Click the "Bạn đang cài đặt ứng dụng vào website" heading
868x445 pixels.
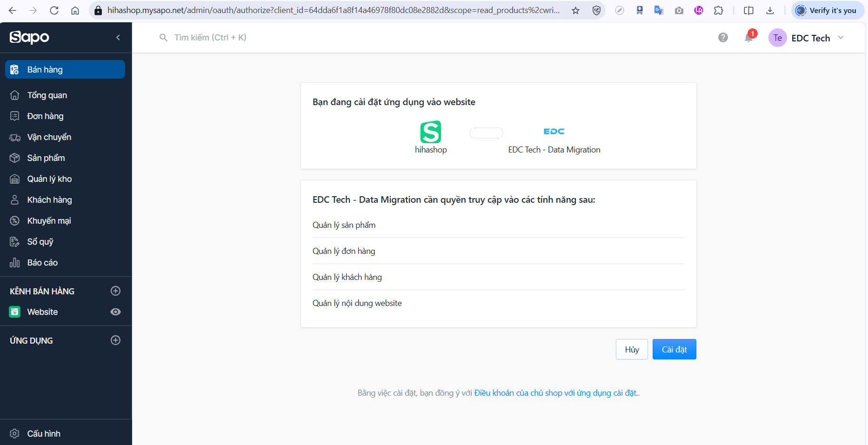coord(394,102)
